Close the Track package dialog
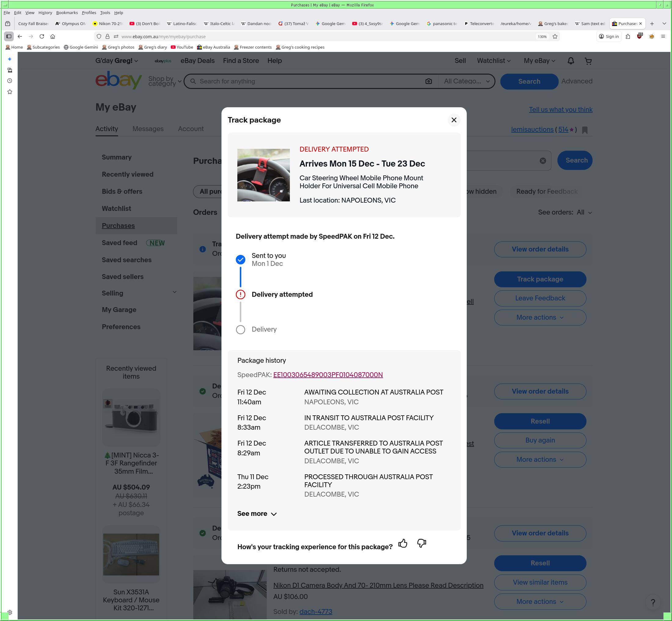Viewport: 672px width, 621px height. [x=454, y=120]
